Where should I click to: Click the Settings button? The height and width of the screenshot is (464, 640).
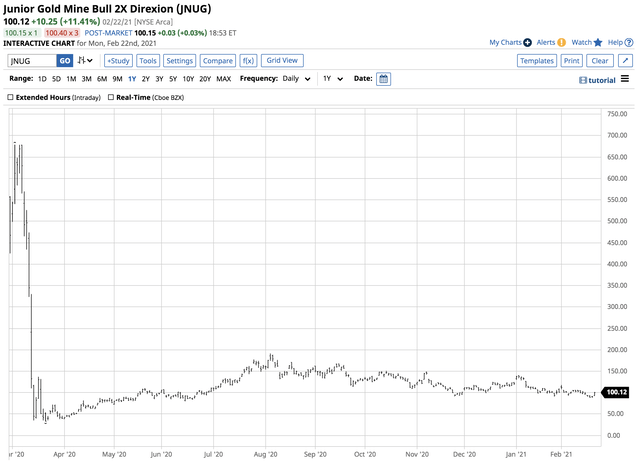pos(180,61)
